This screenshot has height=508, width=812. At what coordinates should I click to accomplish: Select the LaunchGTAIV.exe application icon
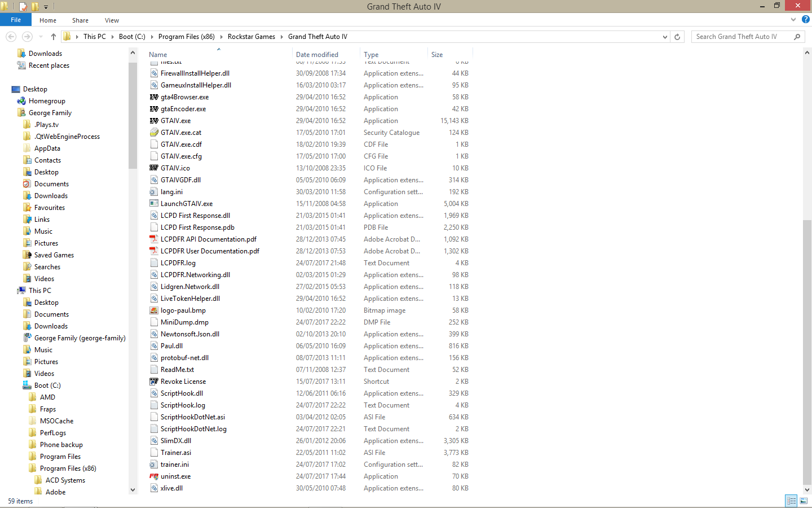point(153,204)
